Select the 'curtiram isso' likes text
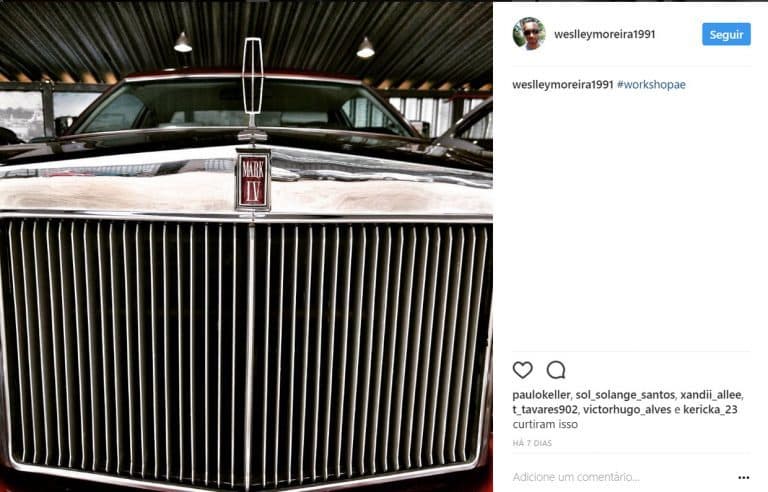Image resolution: width=768 pixels, height=492 pixels. click(545, 424)
